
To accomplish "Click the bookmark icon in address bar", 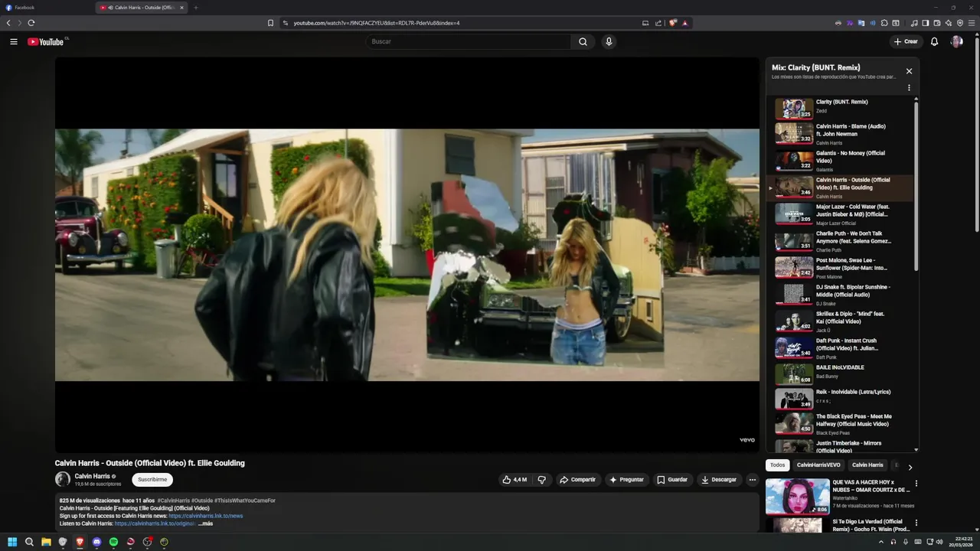I will 270,23.
